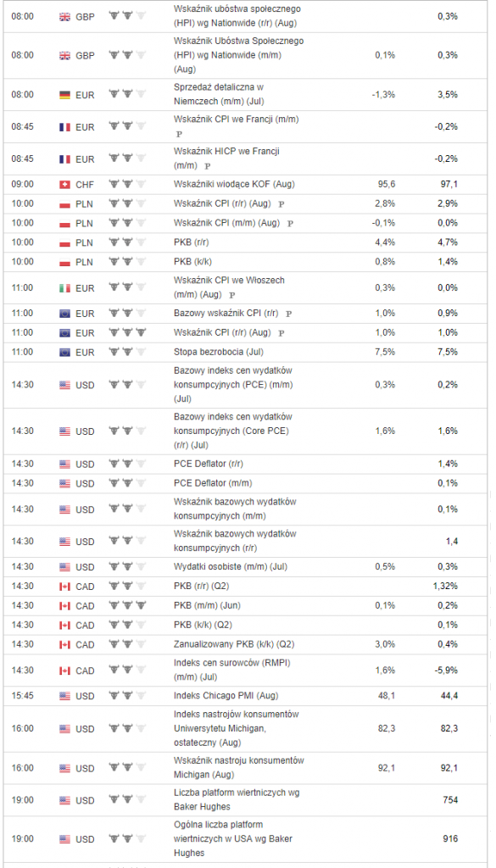The width and height of the screenshot is (496, 868).
Task: Click the Polish flag in the PKB (k/k) row
Action: click(64, 262)
